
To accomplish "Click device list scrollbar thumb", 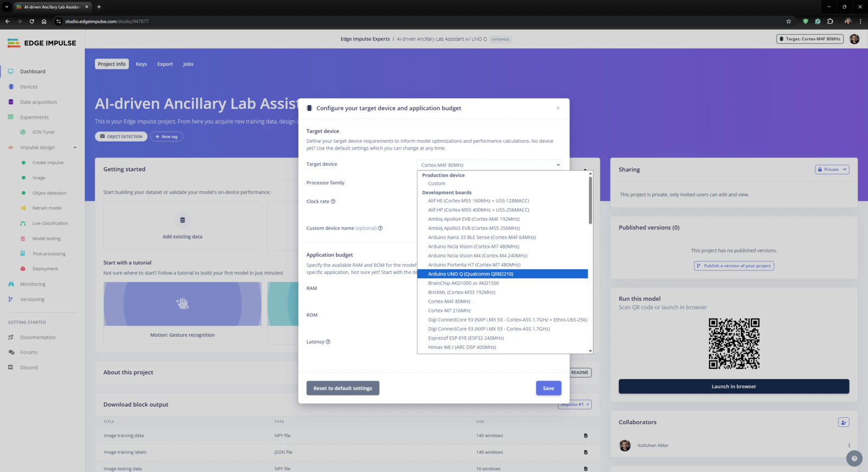I will [x=590, y=200].
